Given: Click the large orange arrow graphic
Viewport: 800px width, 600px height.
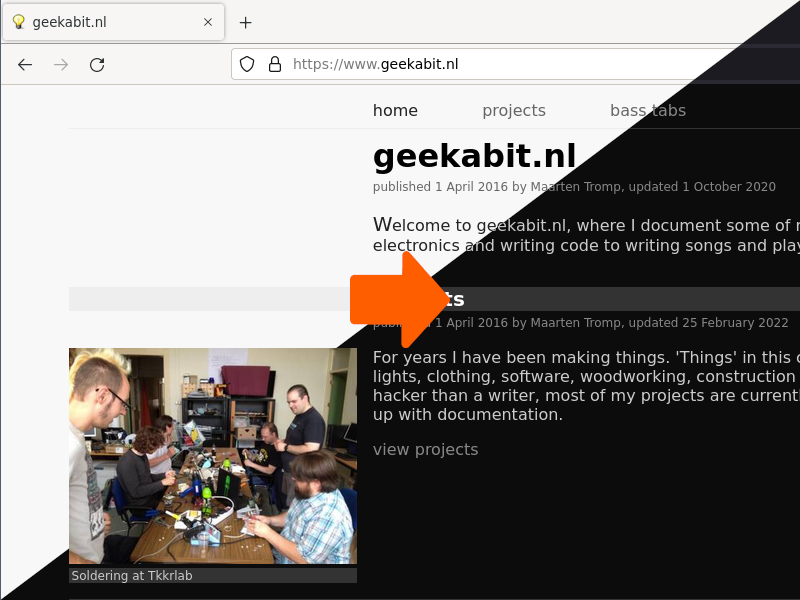Looking at the screenshot, I should [399, 299].
